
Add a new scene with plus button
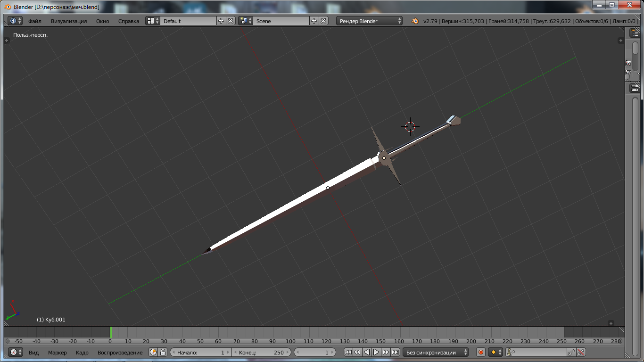pos(314,21)
